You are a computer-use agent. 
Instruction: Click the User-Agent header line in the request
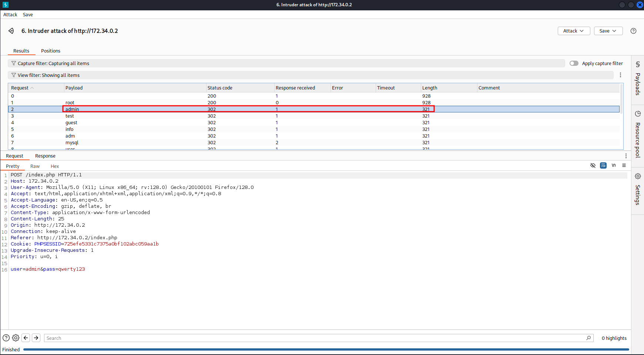coord(132,187)
